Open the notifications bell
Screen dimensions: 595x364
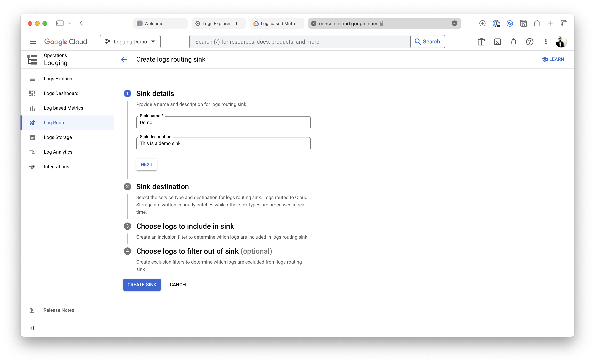(x=513, y=42)
